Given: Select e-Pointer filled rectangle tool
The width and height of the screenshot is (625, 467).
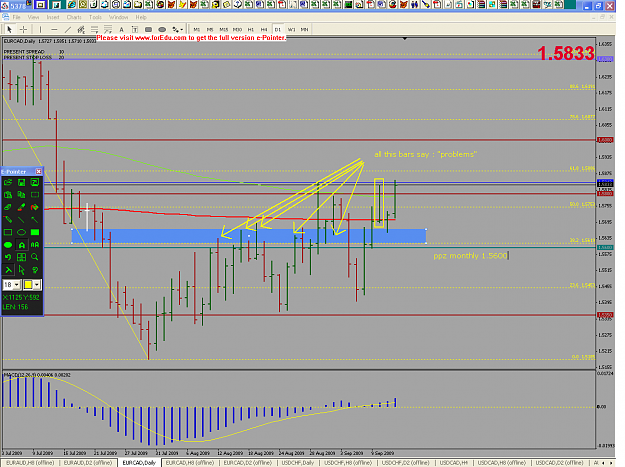Looking at the screenshot, I should tap(35, 232).
